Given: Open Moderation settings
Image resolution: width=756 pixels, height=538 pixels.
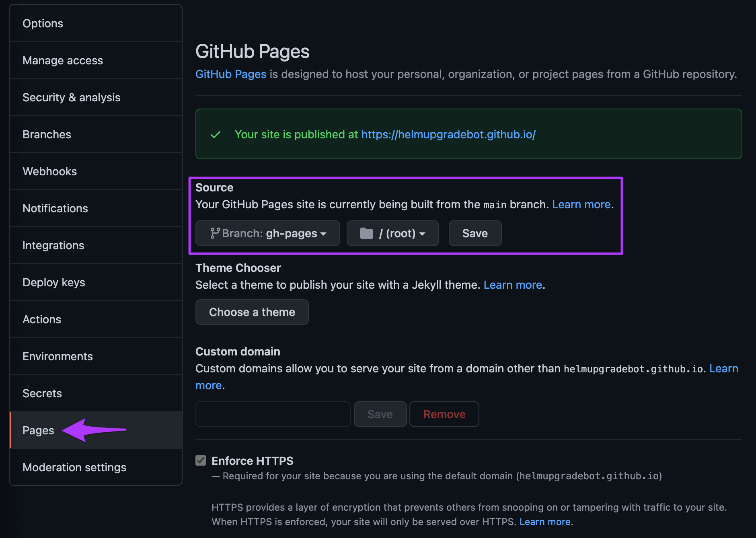Looking at the screenshot, I should 96,467.
